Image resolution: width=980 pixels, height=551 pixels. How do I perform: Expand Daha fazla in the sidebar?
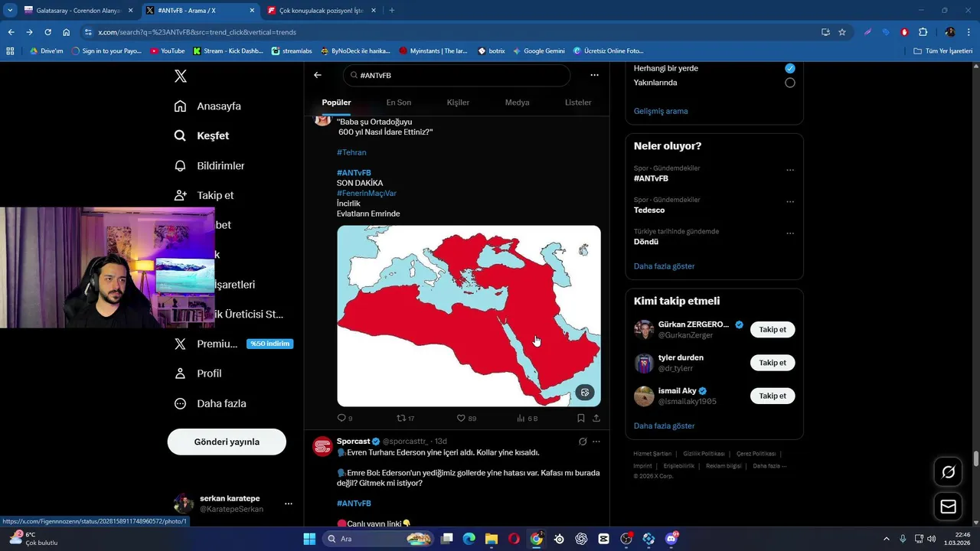tap(210, 403)
